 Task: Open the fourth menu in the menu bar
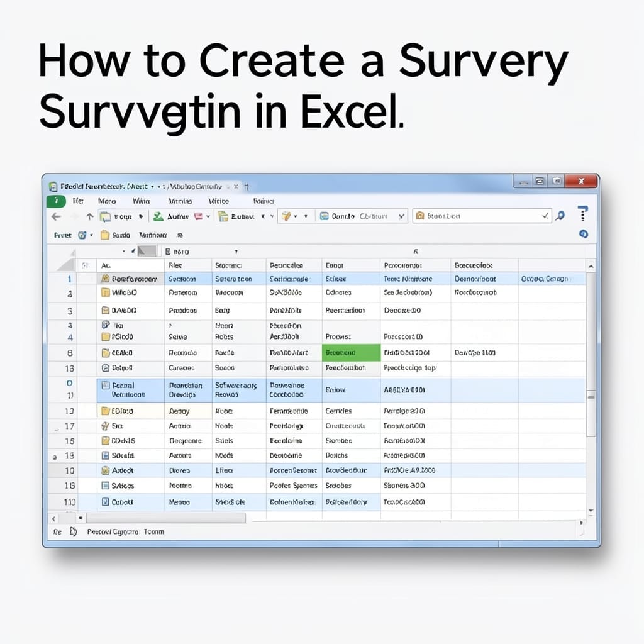pyautogui.click(x=180, y=201)
